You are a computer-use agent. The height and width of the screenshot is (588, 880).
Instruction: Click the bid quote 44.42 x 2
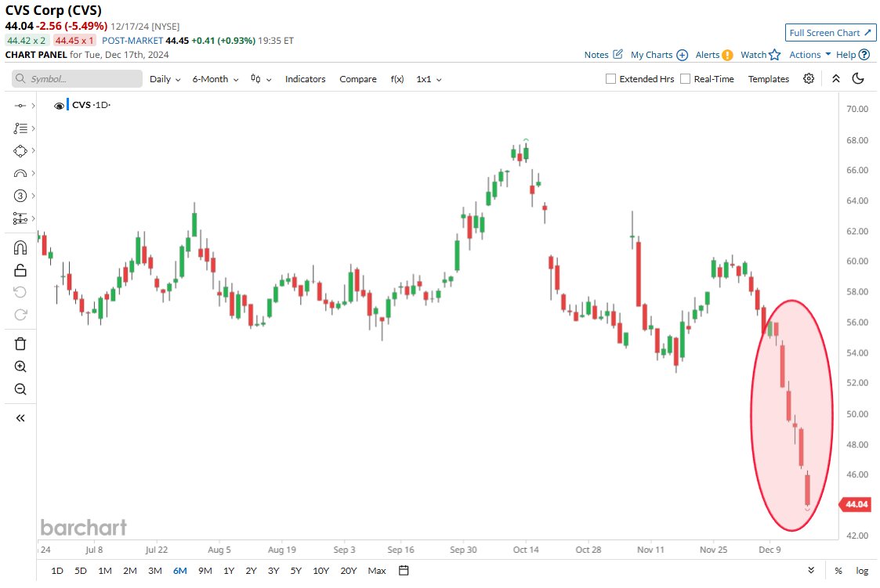(27, 41)
